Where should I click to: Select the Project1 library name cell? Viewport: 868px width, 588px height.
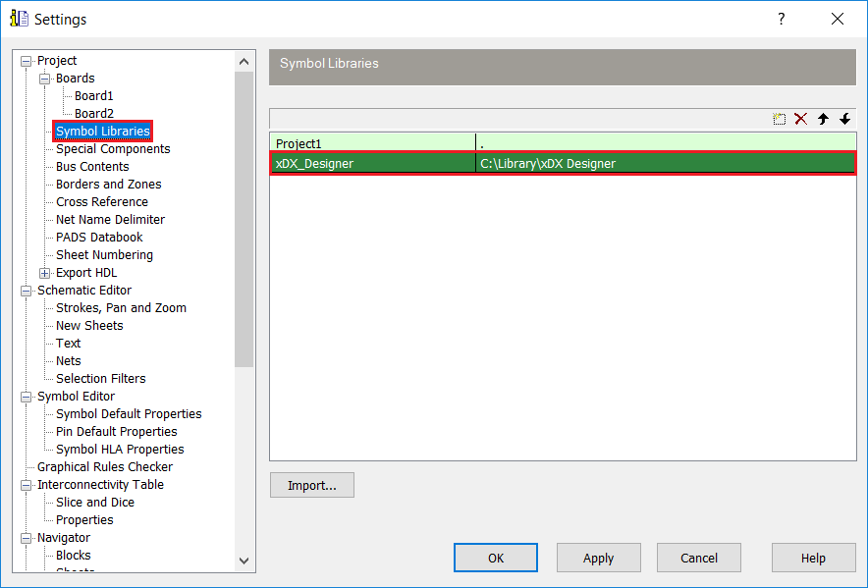372,143
